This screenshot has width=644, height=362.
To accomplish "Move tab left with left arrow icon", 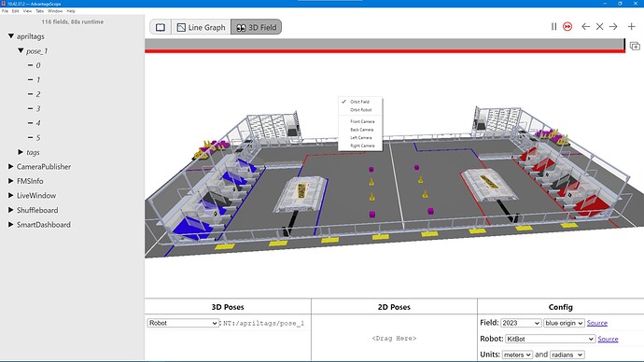I will tap(586, 27).
